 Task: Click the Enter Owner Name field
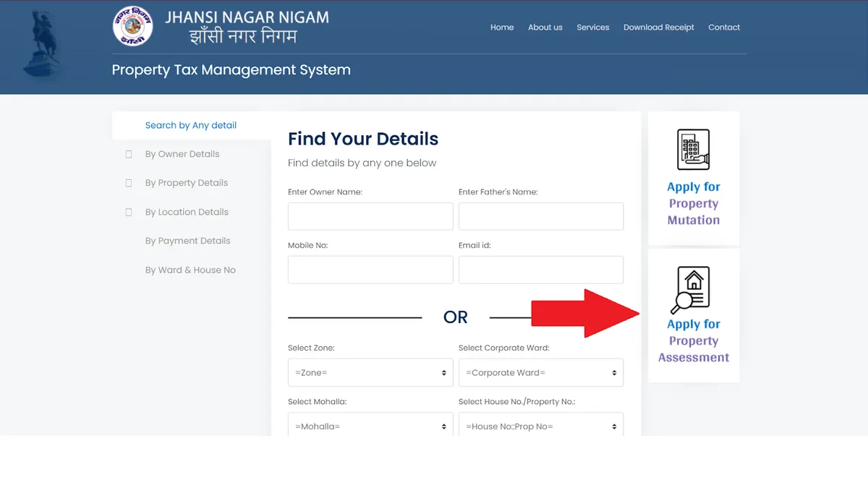[370, 216]
